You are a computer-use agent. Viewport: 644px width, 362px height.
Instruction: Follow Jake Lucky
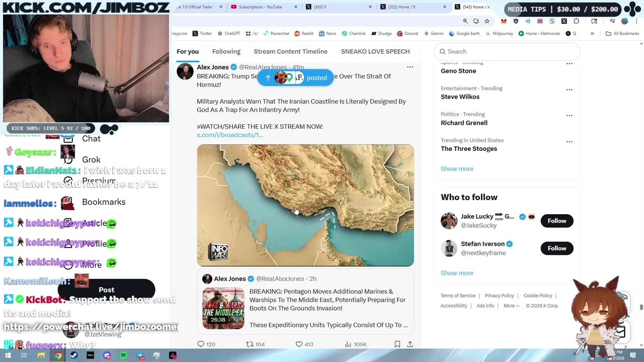tap(557, 221)
